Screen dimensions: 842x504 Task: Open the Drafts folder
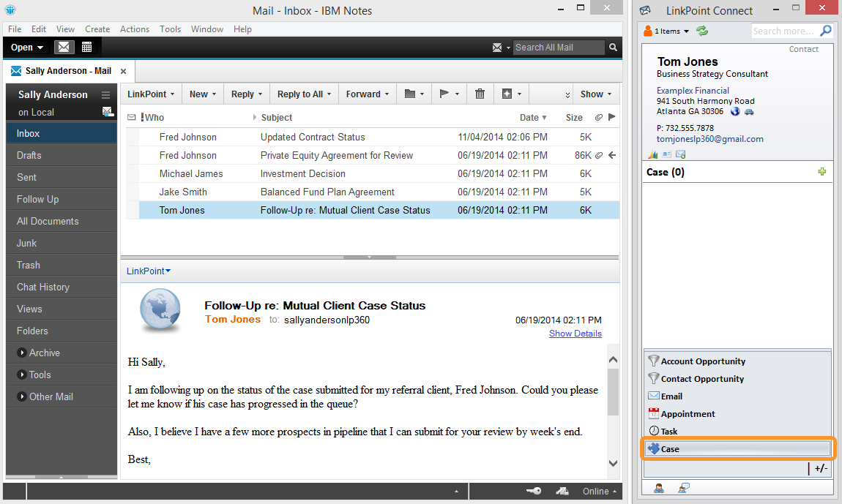pyautogui.click(x=62, y=155)
